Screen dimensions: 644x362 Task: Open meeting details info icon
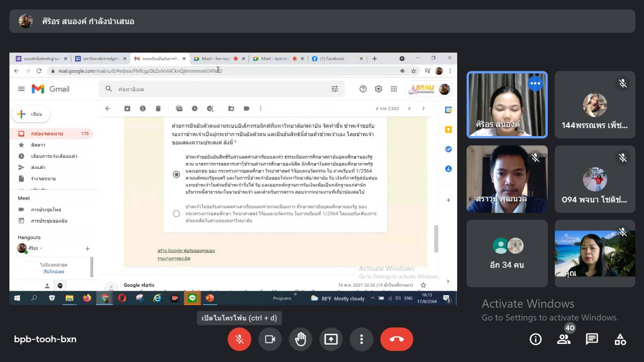click(x=535, y=339)
